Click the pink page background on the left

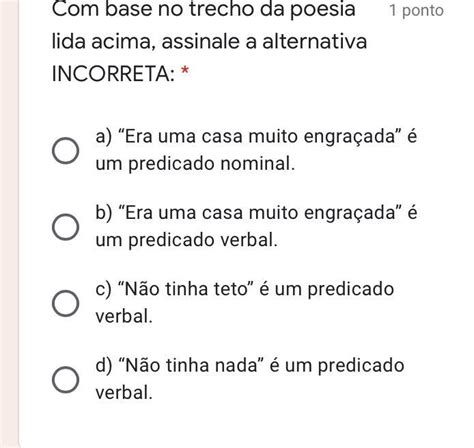click(9, 224)
